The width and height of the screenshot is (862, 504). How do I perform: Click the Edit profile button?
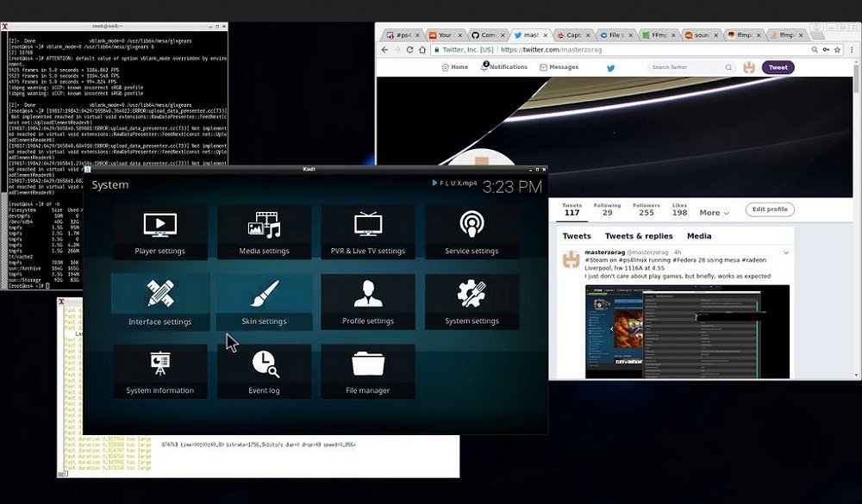pyautogui.click(x=770, y=209)
